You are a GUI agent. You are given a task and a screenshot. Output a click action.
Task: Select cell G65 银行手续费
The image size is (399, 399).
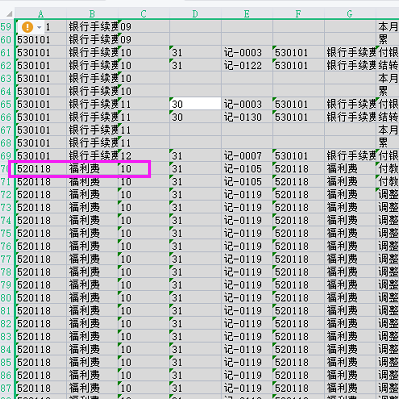click(350, 104)
